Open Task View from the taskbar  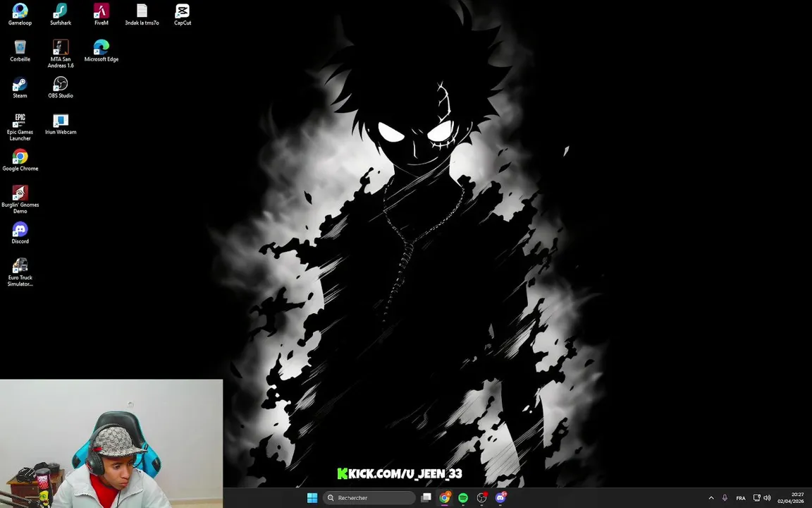coord(426,497)
